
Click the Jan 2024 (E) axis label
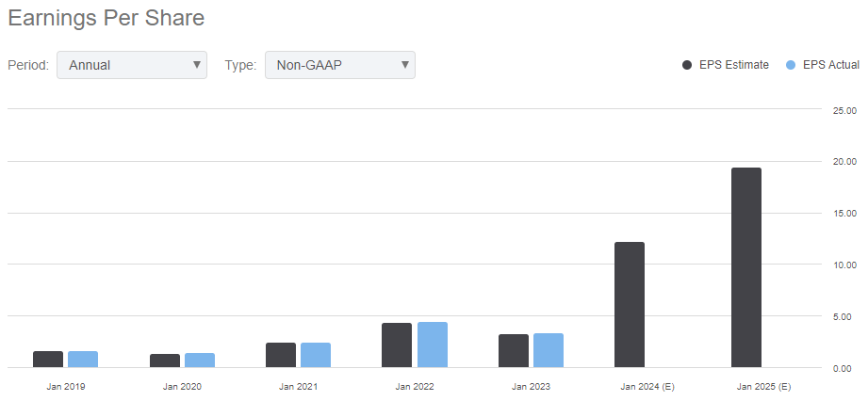point(647,387)
